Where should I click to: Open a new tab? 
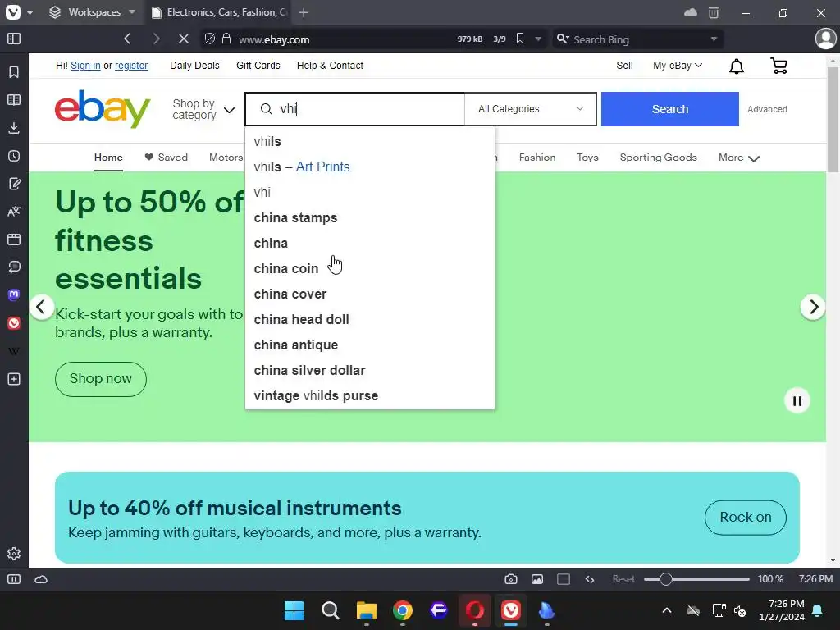tap(304, 12)
